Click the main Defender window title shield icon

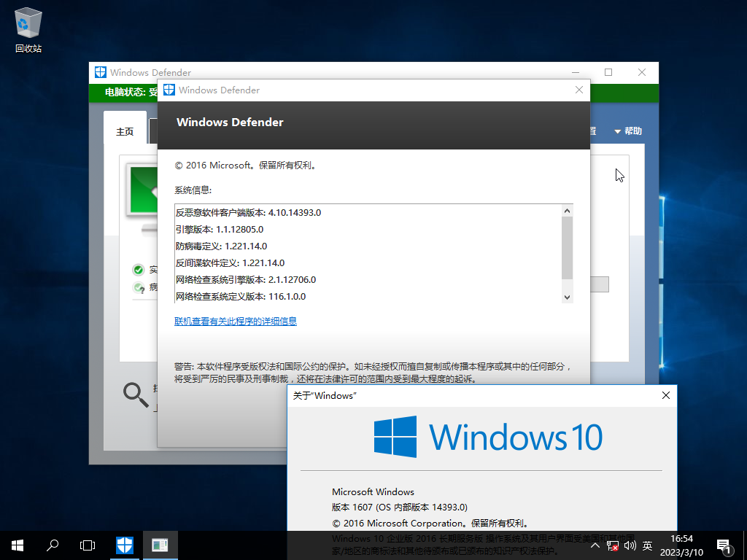(x=101, y=72)
